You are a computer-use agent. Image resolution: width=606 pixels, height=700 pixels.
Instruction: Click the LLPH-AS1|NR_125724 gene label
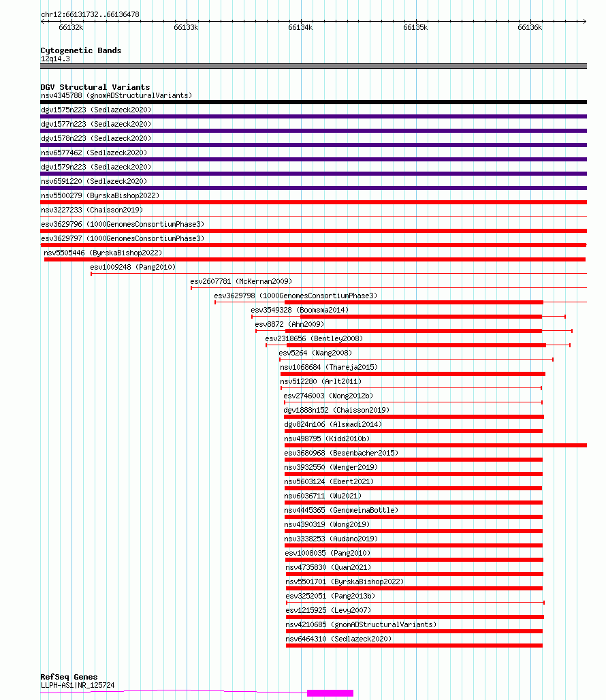78,685
